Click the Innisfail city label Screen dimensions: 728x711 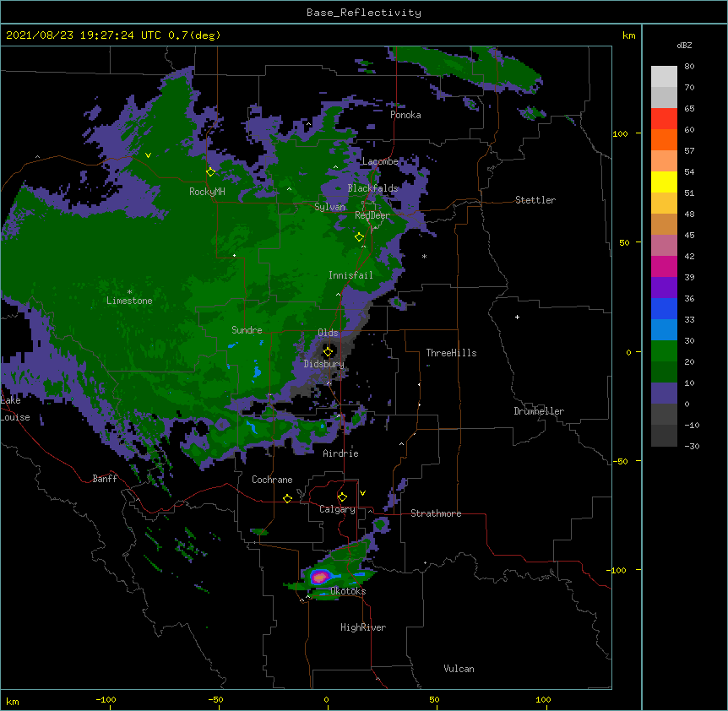pyautogui.click(x=350, y=275)
